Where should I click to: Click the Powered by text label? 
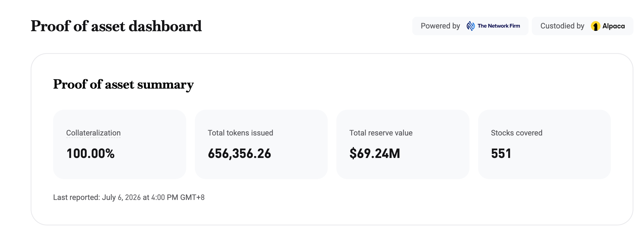coord(440,26)
